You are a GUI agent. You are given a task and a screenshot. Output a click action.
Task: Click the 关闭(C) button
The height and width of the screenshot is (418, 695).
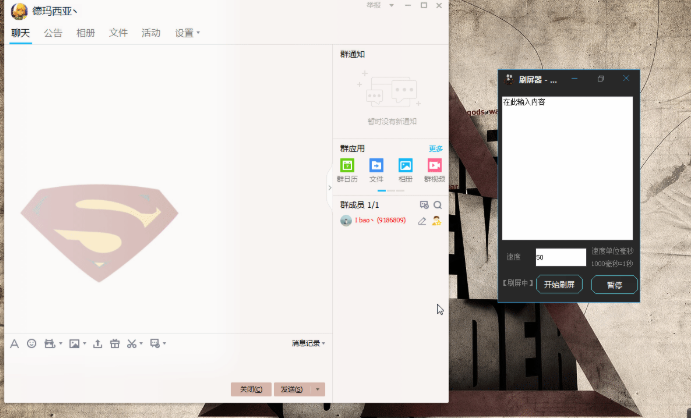[x=251, y=389]
